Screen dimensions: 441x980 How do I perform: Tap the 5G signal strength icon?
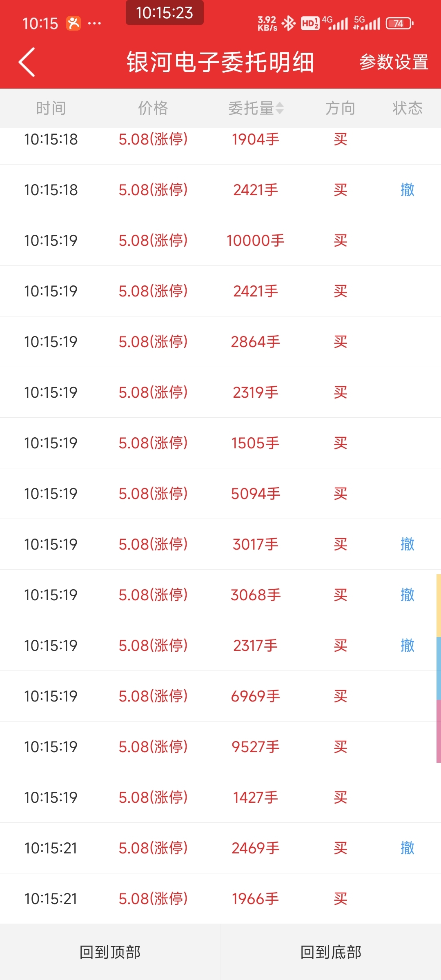click(x=367, y=23)
